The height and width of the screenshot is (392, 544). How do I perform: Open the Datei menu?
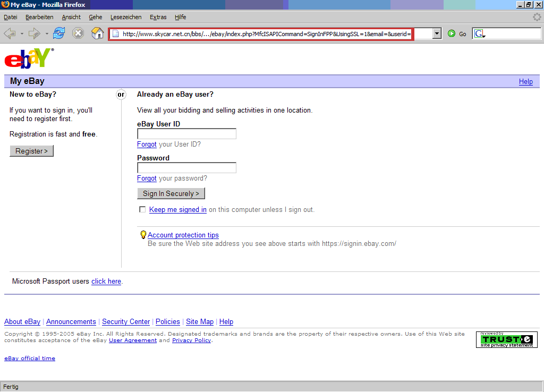(x=11, y=17)
